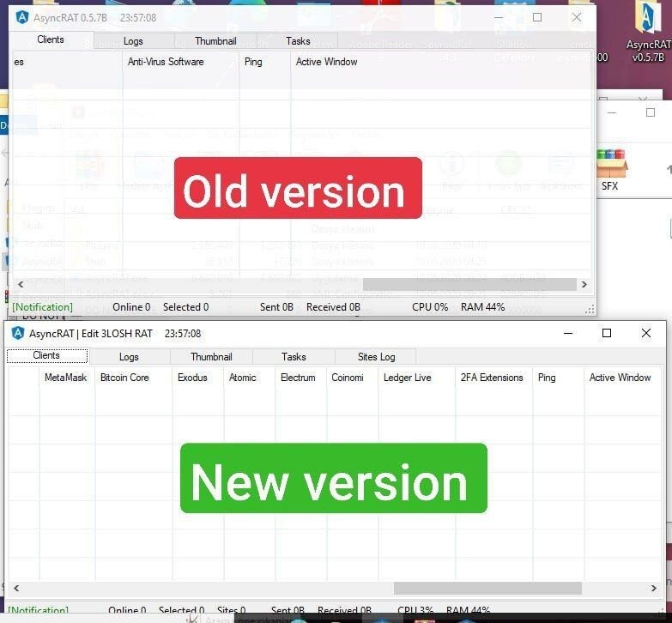Close the AsyncRAT 3LOSH RAT window
This screenshot has width=672, height=623.
click(646, 333)
